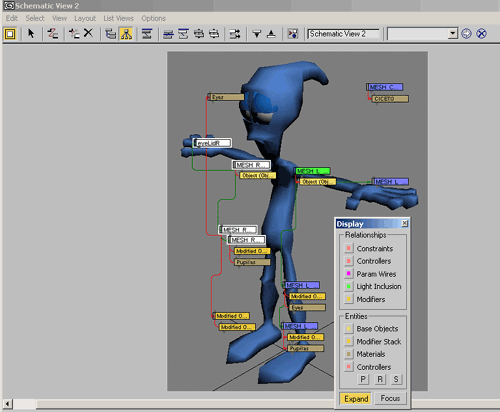Select the green MESH_L node
Viewport: 500px width, 412px height.
tap(312, 171)
